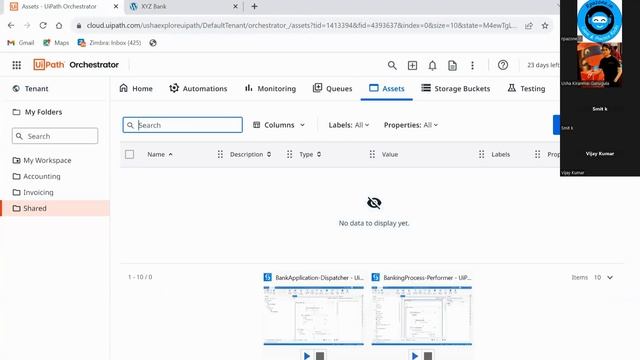Expand the Columns dropdown
The image size is (640, 360).
279,125
